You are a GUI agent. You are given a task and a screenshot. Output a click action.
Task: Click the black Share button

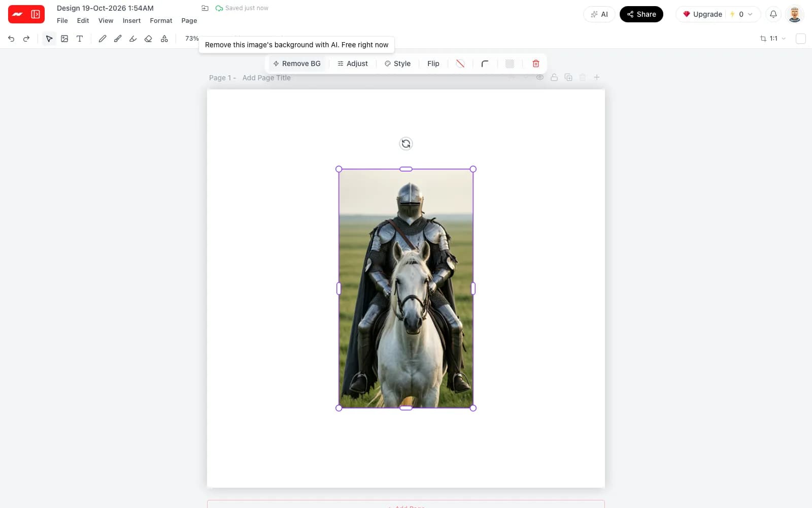[x=641, y=14]
